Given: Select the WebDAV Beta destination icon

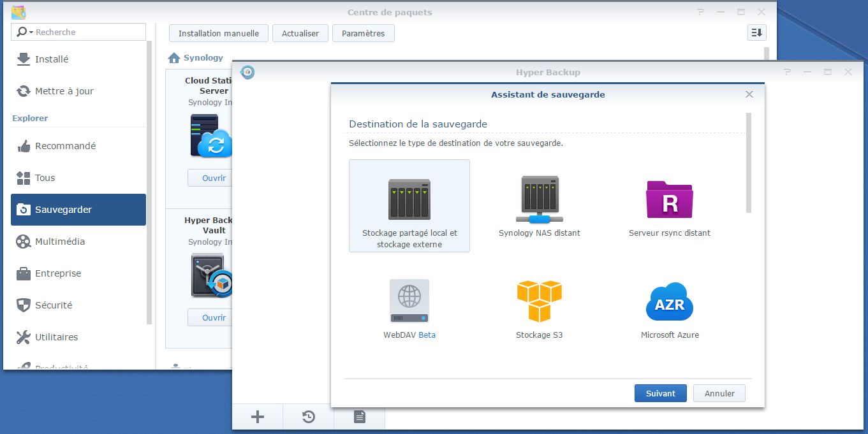Looking at the screenshot, I should click(x=409, y=301).
